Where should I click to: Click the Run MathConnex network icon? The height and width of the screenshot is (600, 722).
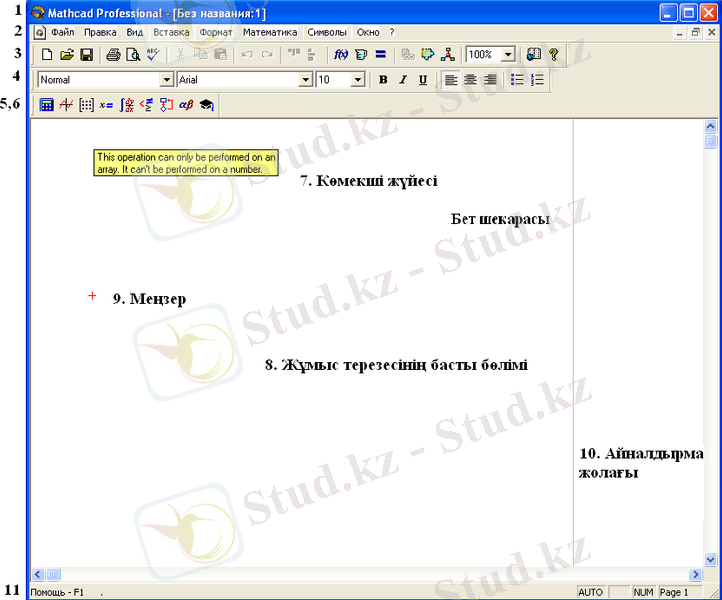[x=448, y=55]
